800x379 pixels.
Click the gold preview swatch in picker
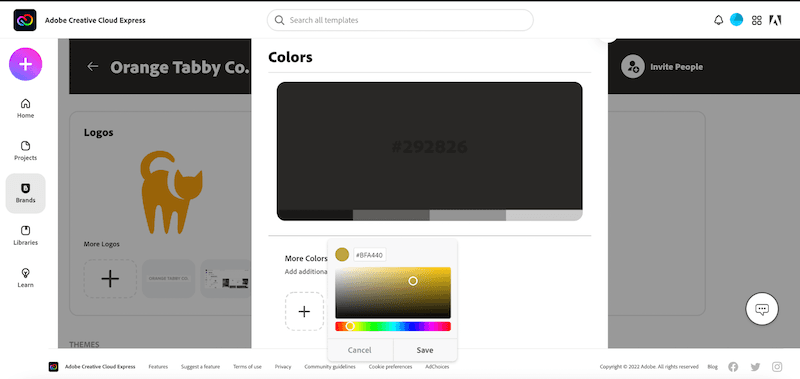coord(342,255)
